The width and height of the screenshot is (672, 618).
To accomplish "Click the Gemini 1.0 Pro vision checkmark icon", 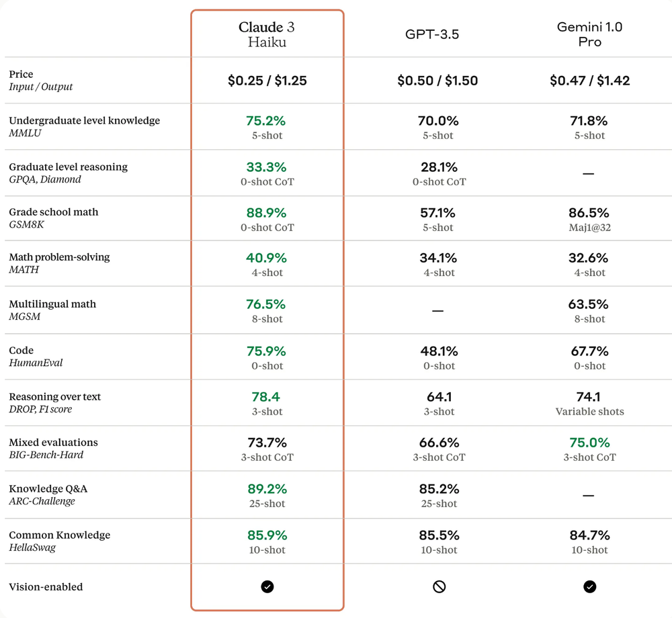I will [x=590, y=586].
